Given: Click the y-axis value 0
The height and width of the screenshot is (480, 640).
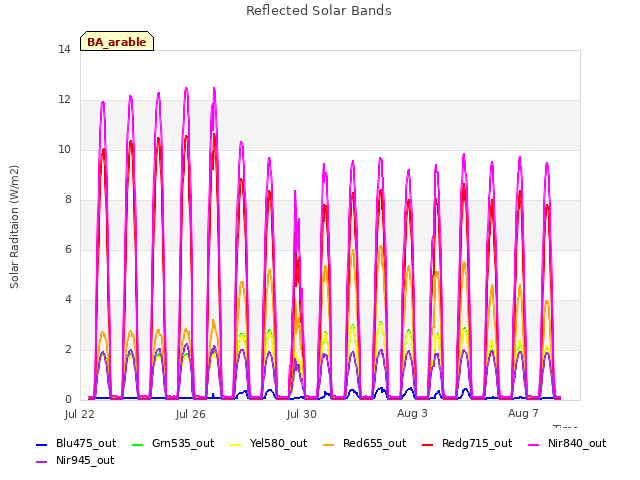Looking at the screenshot, I should 68,400.
